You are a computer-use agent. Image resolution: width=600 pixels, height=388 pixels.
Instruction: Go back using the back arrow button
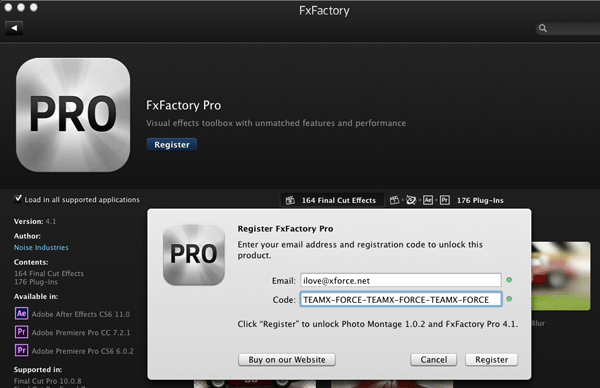point(14,28)
